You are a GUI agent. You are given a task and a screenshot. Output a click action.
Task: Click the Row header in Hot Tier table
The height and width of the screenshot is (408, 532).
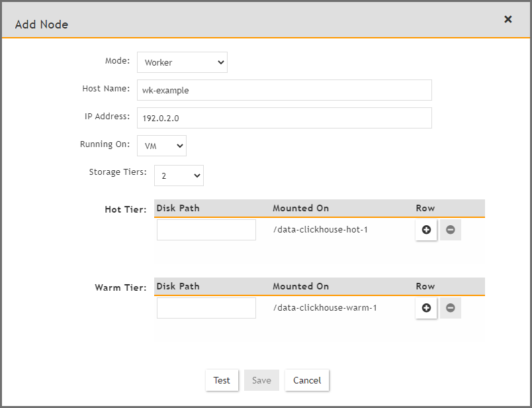(425, 207)
